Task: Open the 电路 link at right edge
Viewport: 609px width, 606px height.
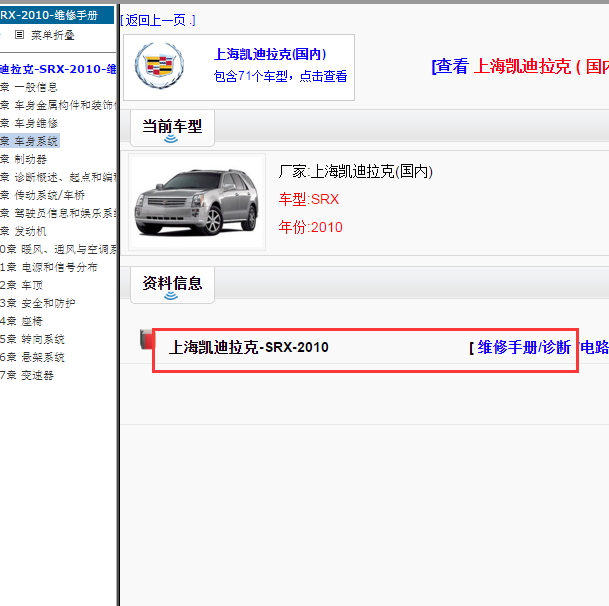Action: [595, 347]
